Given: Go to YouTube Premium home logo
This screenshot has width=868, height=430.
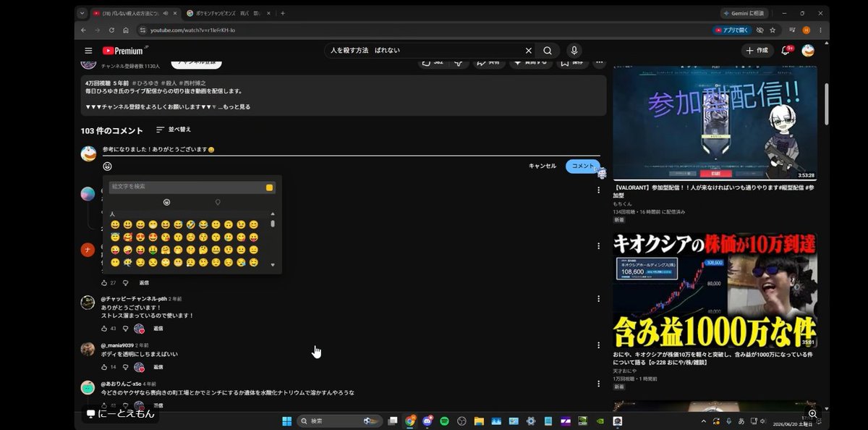Looking at the screenshot, I should (123, 51).
